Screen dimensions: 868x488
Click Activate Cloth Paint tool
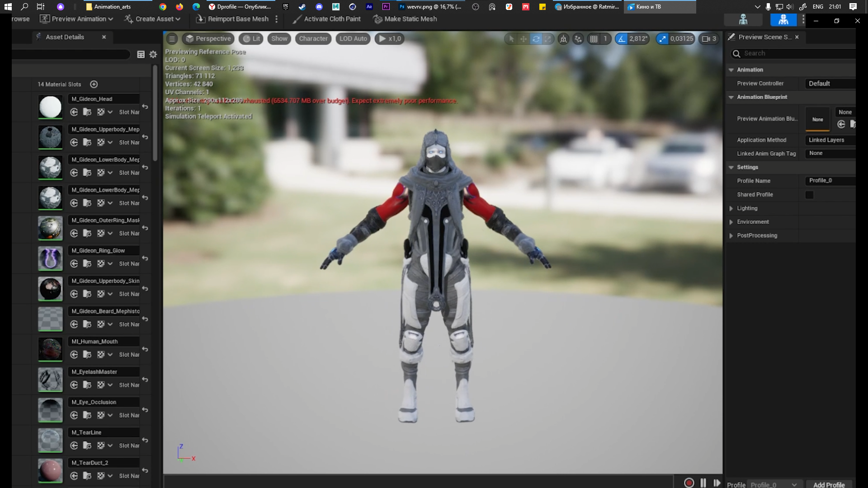(x=326, y=19)
